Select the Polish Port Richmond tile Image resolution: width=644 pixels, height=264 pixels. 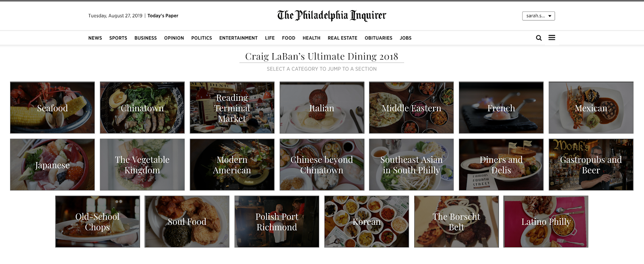tap(277, 222)
